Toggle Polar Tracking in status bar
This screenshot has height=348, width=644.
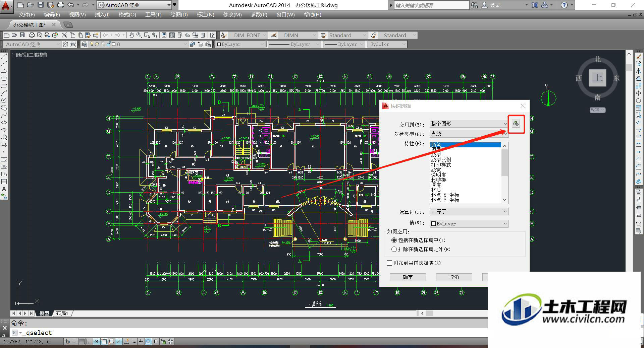tap(97, 341)
